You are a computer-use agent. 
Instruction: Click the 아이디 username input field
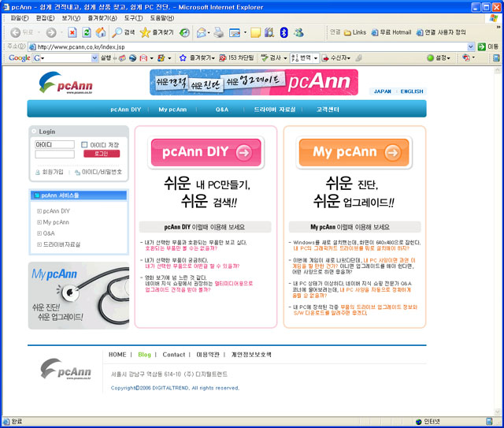coord(54,144)
